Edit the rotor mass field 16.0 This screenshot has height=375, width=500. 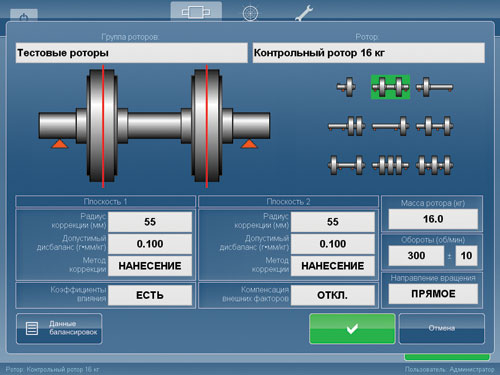click(x=433, y=219)
